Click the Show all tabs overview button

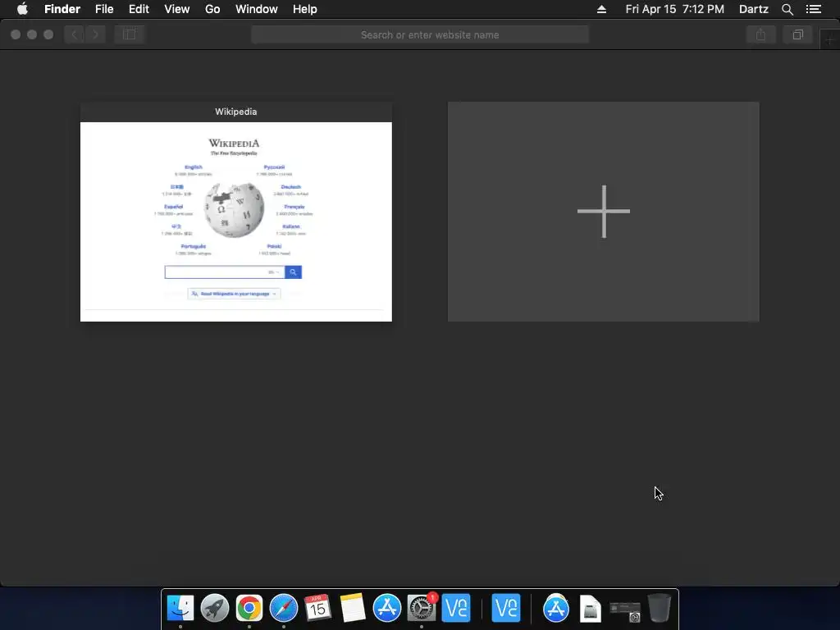(797, 34)
